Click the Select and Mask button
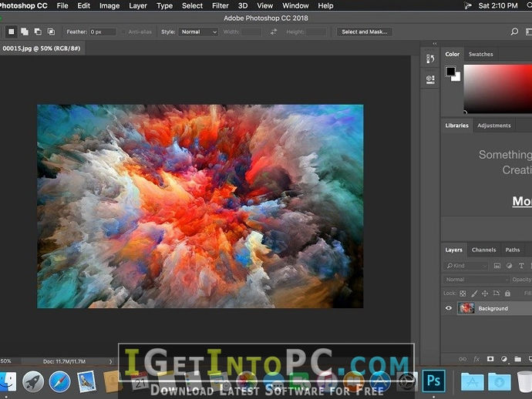This screenshot has width=532, height=399. click(365, 32)
